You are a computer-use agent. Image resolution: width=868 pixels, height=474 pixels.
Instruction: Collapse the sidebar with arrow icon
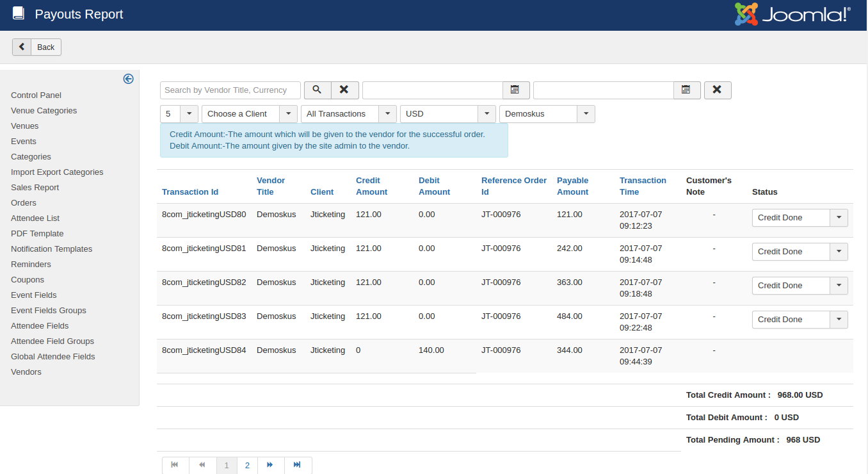click(128, 79)
